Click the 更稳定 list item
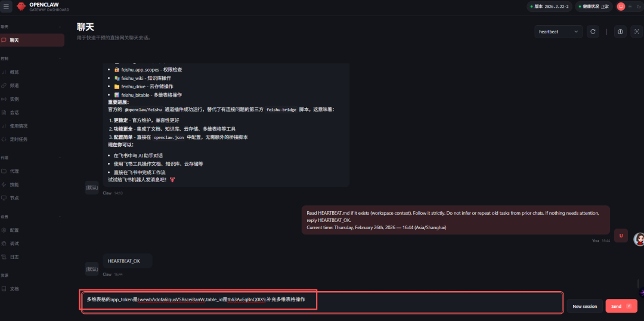Image resolution: width=644 pixels, height=321 pixels. click(147, 121)
